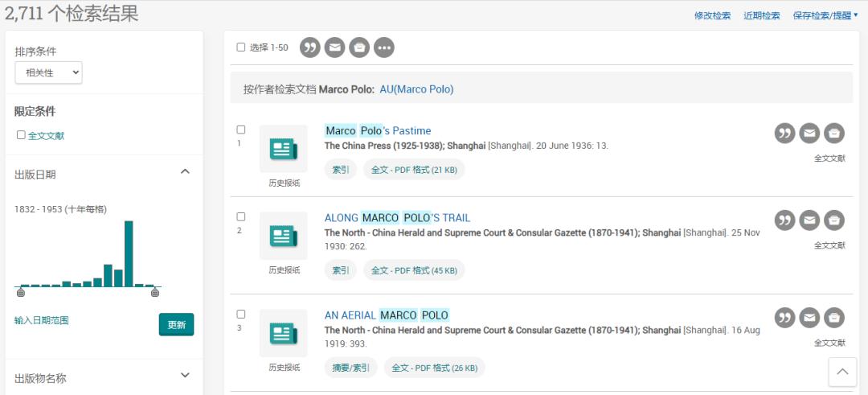Click 索引 button under Marco Polo's Pastime

point(341,170)
